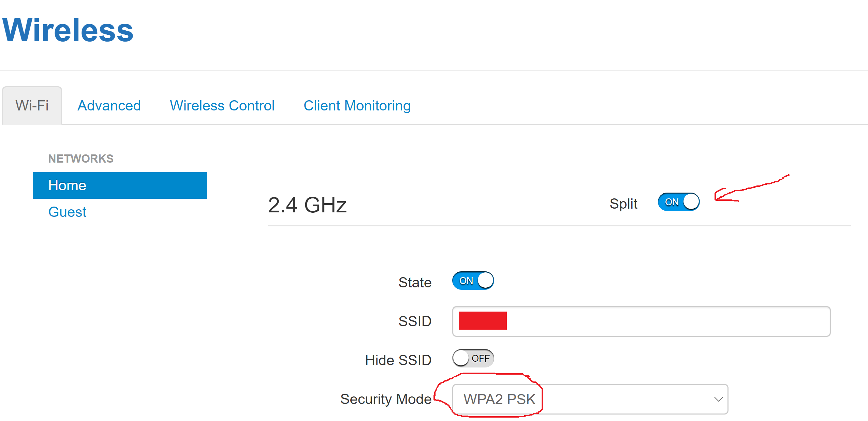868x421 pixels.
Task: Click inside the SSID text field
Action: point(641,321)
